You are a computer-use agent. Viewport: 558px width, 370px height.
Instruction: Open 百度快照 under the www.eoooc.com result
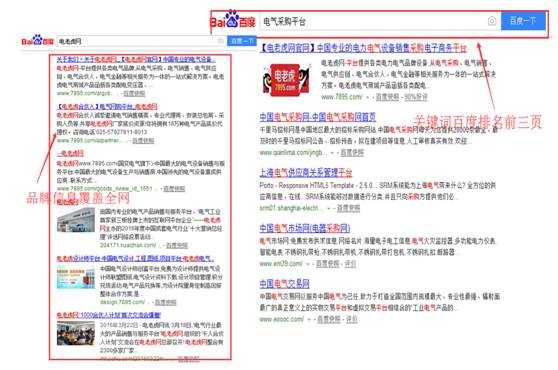pos(328,319)
